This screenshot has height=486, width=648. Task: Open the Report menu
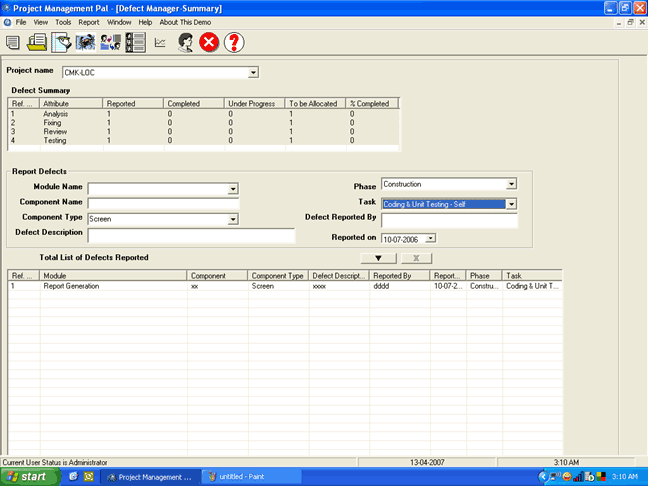point(89,21)
